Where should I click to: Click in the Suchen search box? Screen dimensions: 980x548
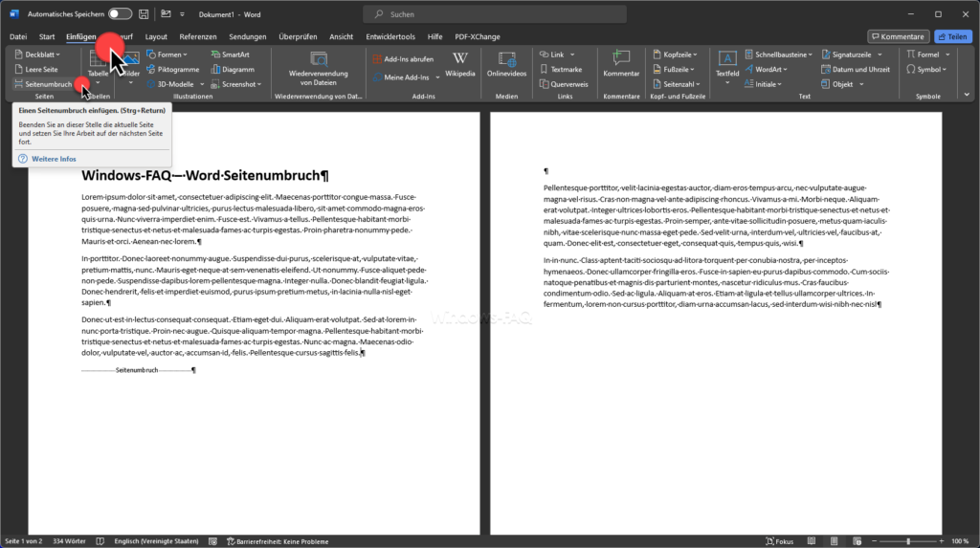495,13
